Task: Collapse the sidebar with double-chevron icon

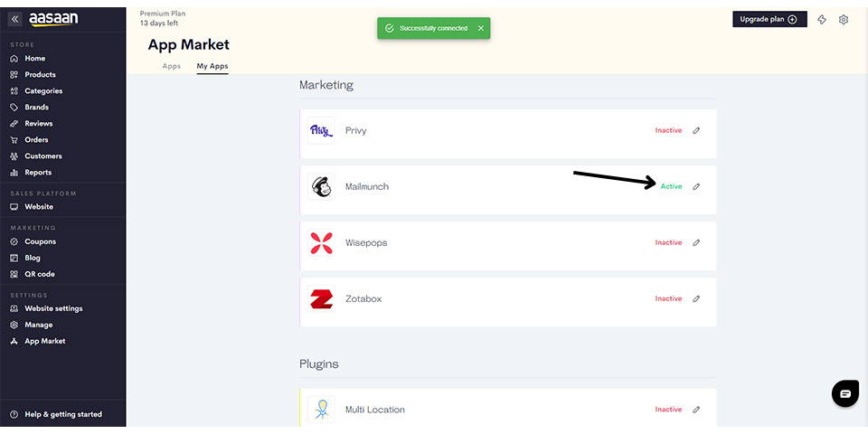Action: [x=15, y=19]
